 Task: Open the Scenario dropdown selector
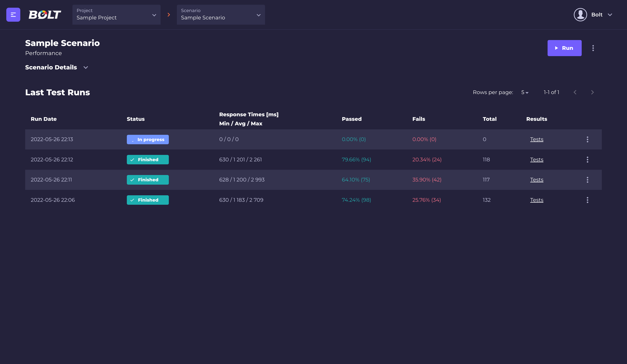point(221,15)
